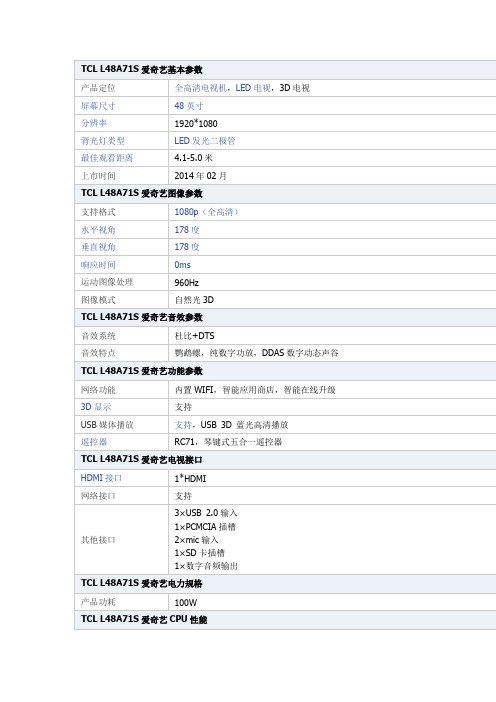Open the 1080p(全高清) link
The image size is (496, 702).
206,212
